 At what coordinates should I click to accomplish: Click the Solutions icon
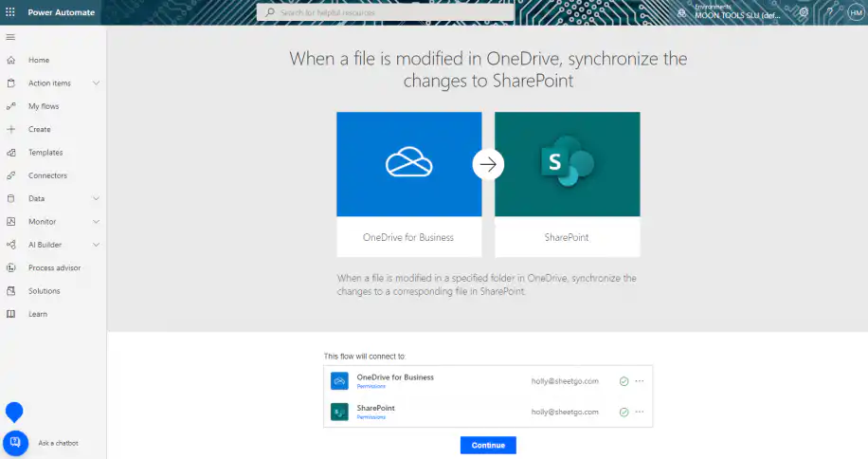(x=10, y=291)
